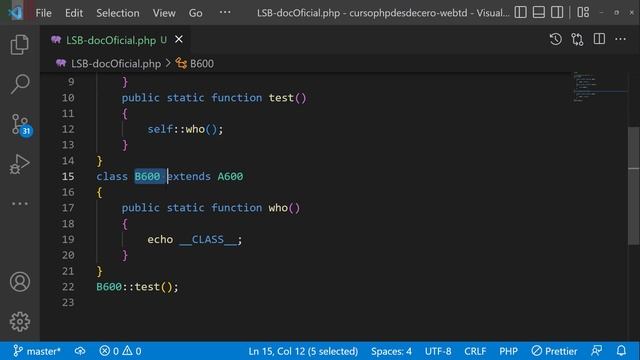Split the editor to the right

pos(599,39)
